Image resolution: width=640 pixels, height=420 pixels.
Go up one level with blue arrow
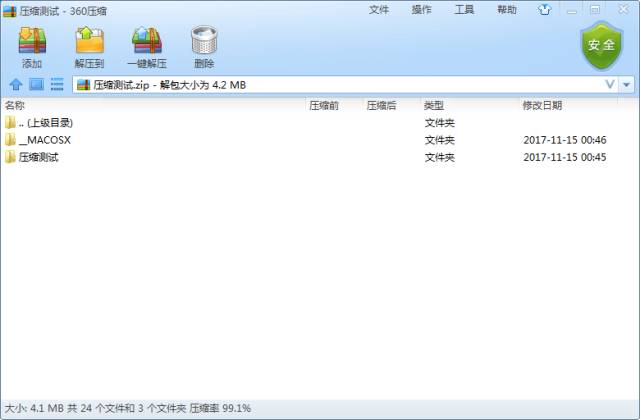[x=16, y=84]
